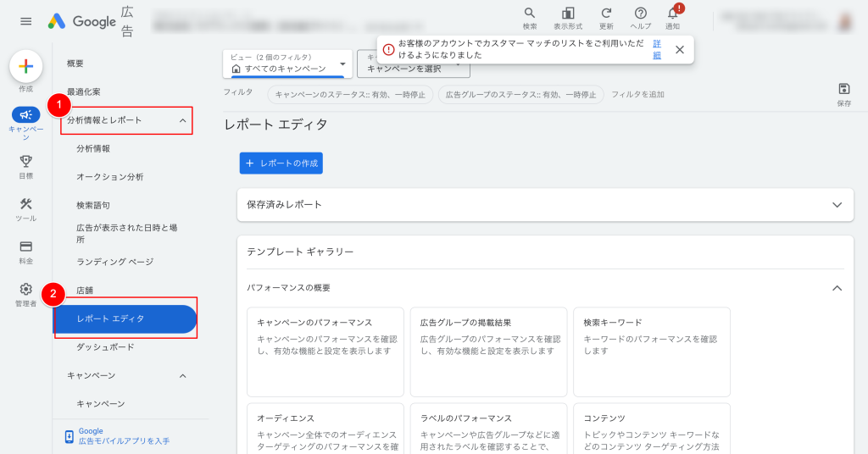Open the hamburger main menu
The image size is (868, 454).
[x=25, y=21]
